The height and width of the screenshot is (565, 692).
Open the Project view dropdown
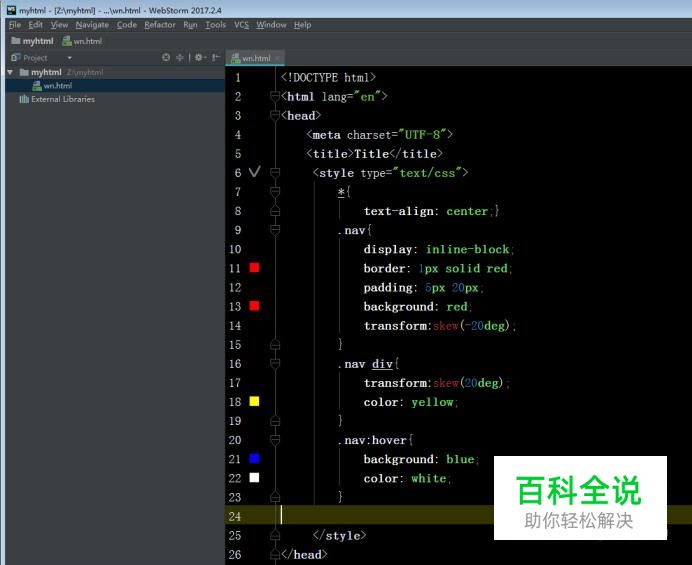coord(69,58)
